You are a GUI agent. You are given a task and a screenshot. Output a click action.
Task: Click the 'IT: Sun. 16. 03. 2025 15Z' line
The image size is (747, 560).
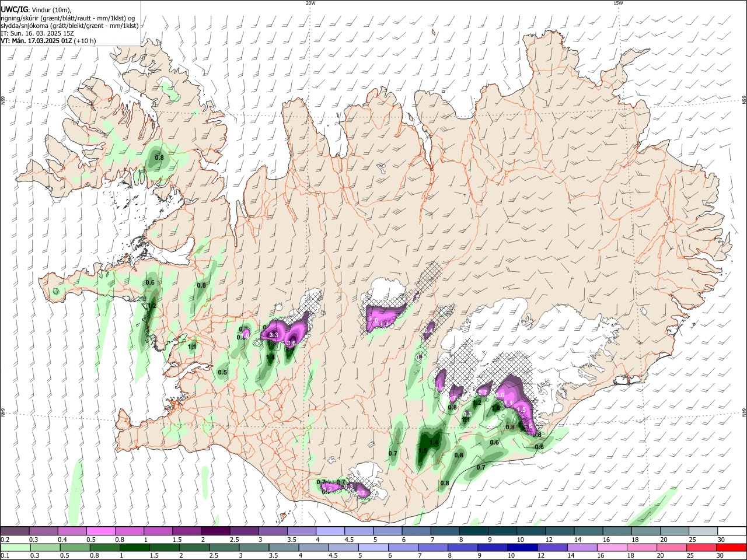click(x=38, y=33)
